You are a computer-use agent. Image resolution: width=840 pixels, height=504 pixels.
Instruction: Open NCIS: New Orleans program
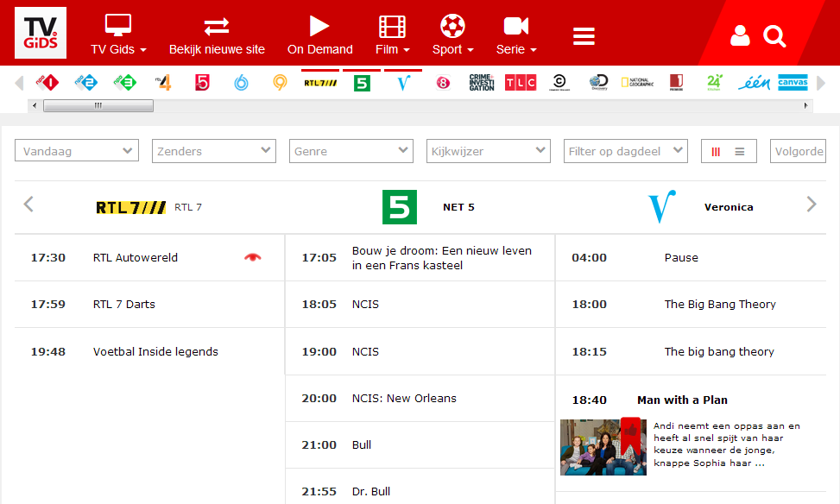point(405,398)
